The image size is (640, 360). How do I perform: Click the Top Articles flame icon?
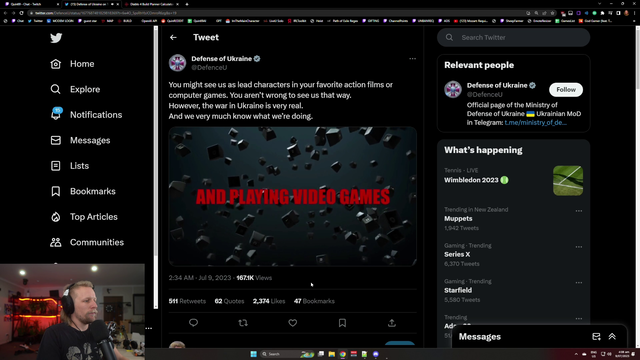[56, 217]
